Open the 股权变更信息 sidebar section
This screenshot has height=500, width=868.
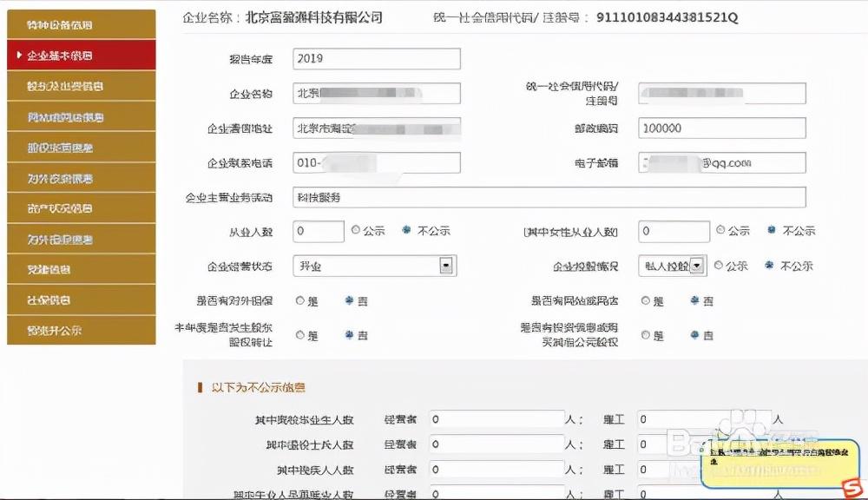82,148
